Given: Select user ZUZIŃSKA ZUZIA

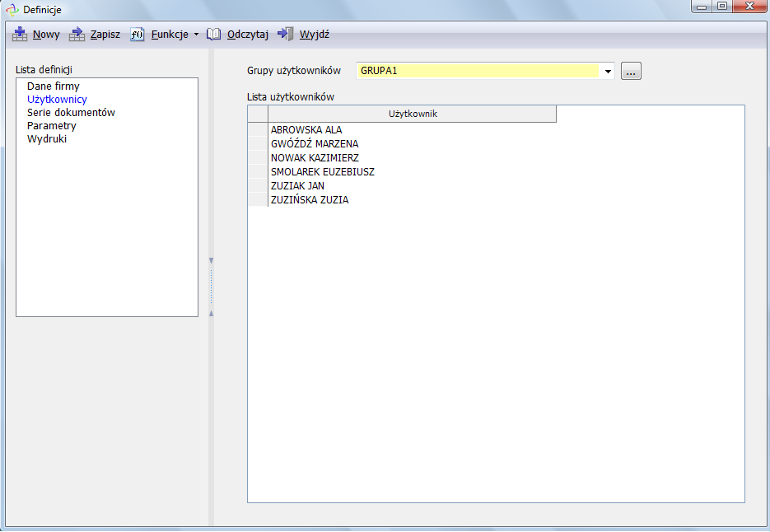Looking at the screenshot, I should click(x=310, y=200).
